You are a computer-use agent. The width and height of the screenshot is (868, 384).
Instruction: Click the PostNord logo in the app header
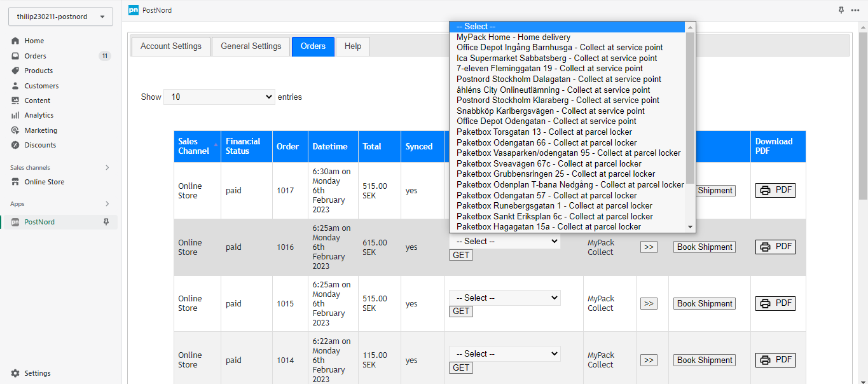pos(134,10)
